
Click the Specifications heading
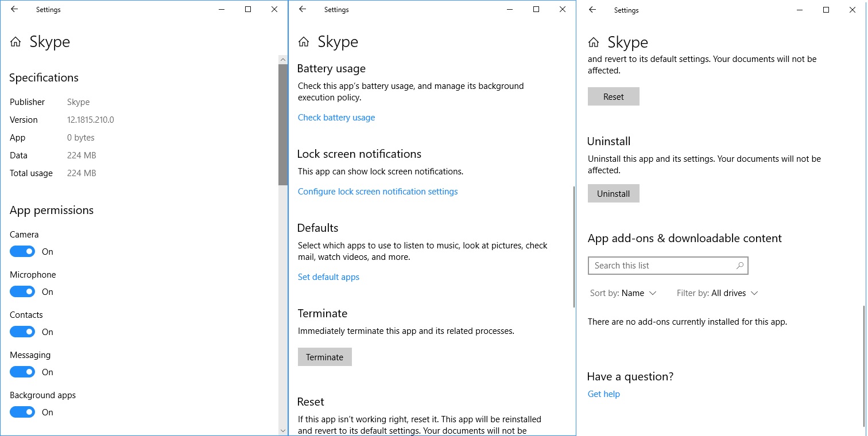[x=44, y=78]
